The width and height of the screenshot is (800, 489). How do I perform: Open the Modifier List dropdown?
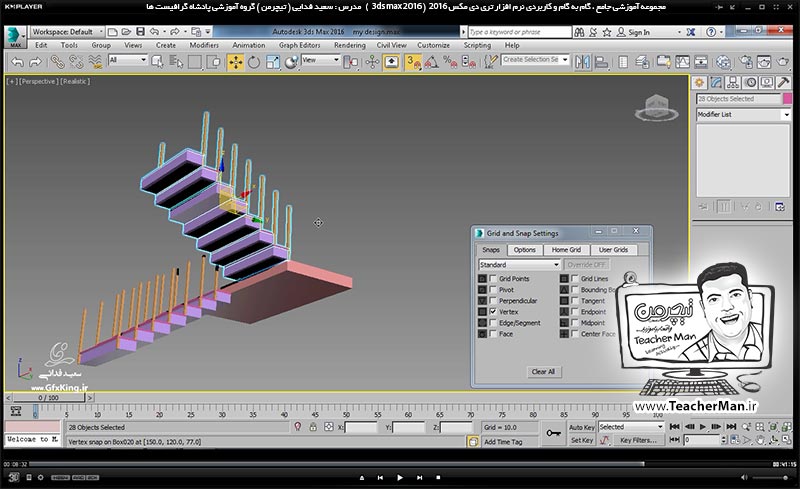[743, 114]
